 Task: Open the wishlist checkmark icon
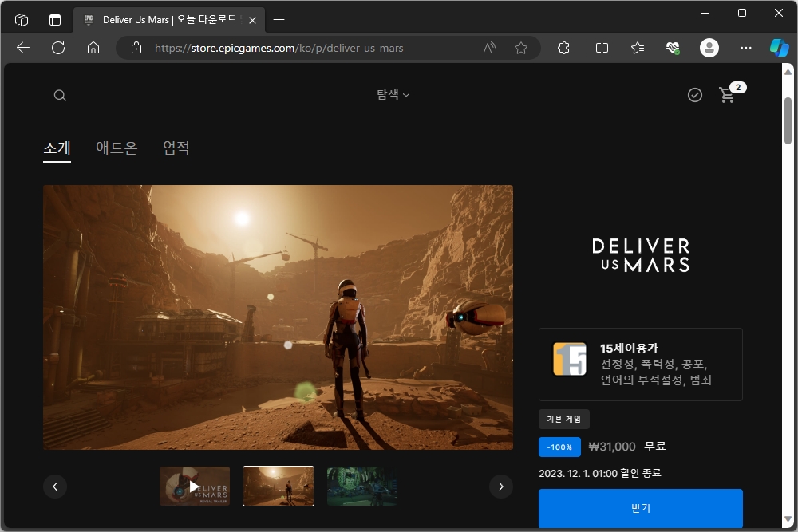tap(695, 95)
